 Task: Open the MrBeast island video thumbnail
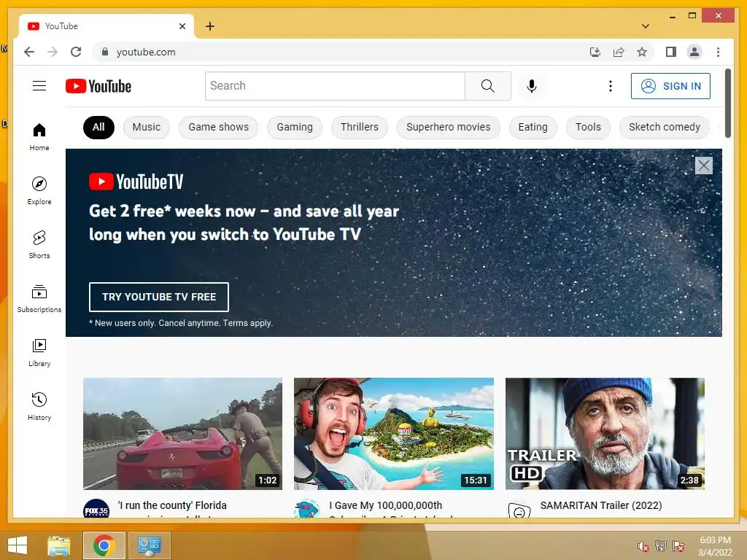(x=393, y=433)
